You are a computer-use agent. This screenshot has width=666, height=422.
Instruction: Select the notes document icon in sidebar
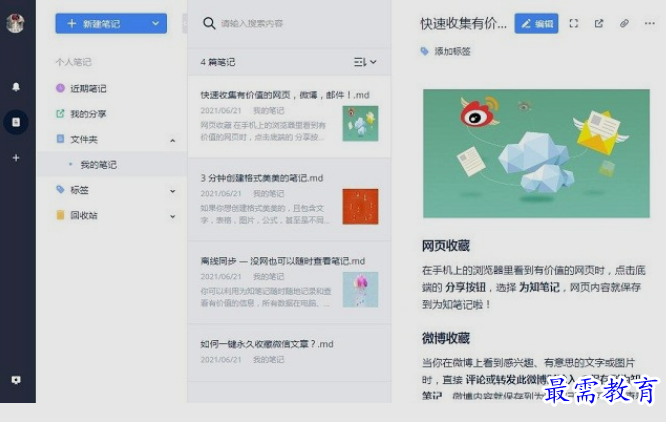point(16,122)
